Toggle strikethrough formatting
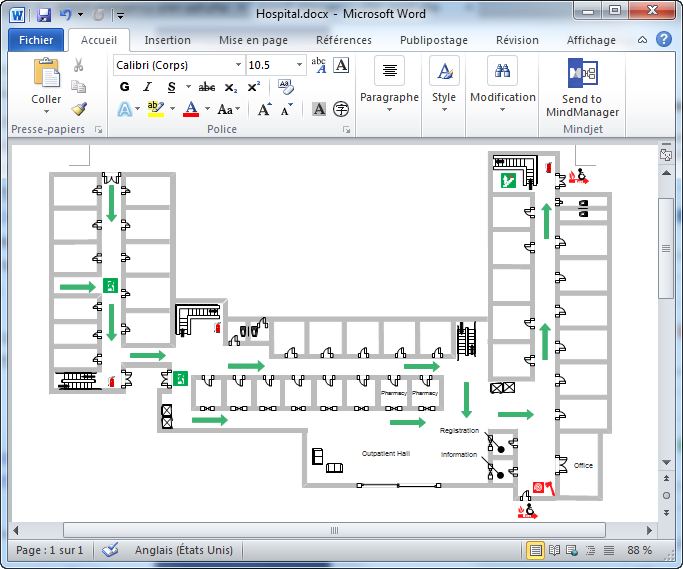683x569 pixels. (206, 87)
